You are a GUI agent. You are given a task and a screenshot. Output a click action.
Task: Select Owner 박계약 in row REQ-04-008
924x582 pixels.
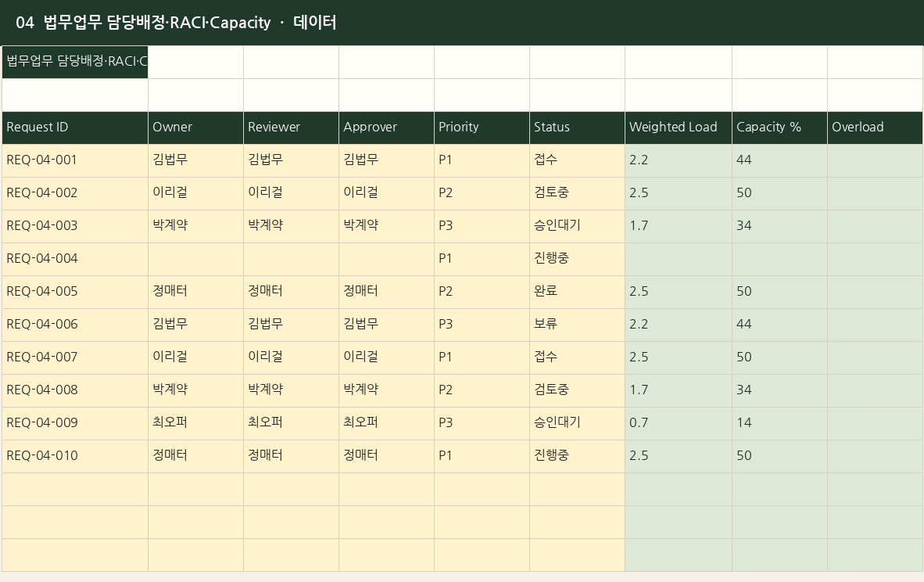tap(195, 391)
